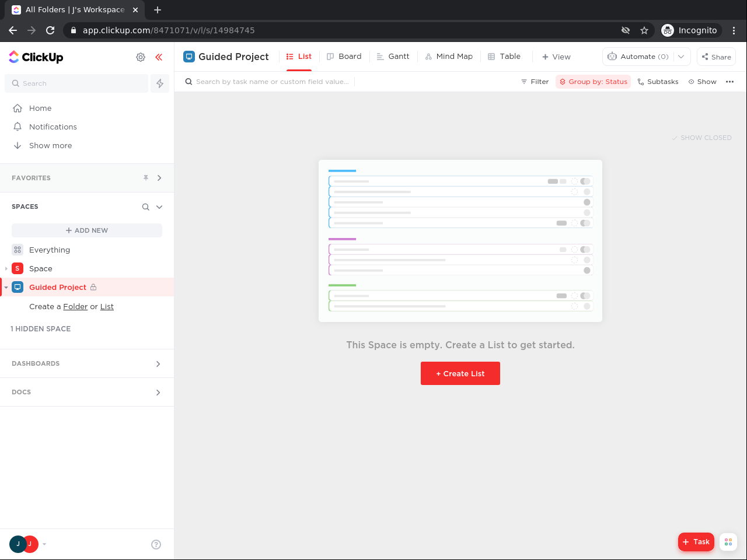747x560 pixels.
Task: Expand the Dashboards section
Action: click(x=158, y=364)
